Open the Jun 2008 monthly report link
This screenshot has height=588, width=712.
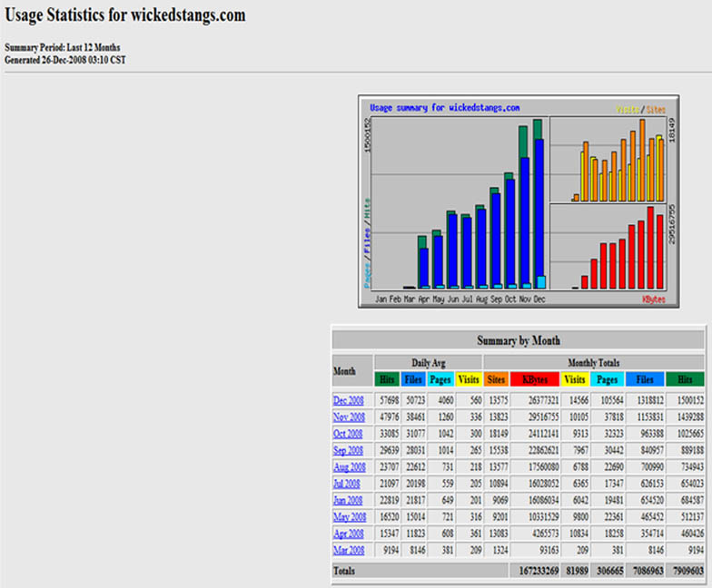coord(348,501)
